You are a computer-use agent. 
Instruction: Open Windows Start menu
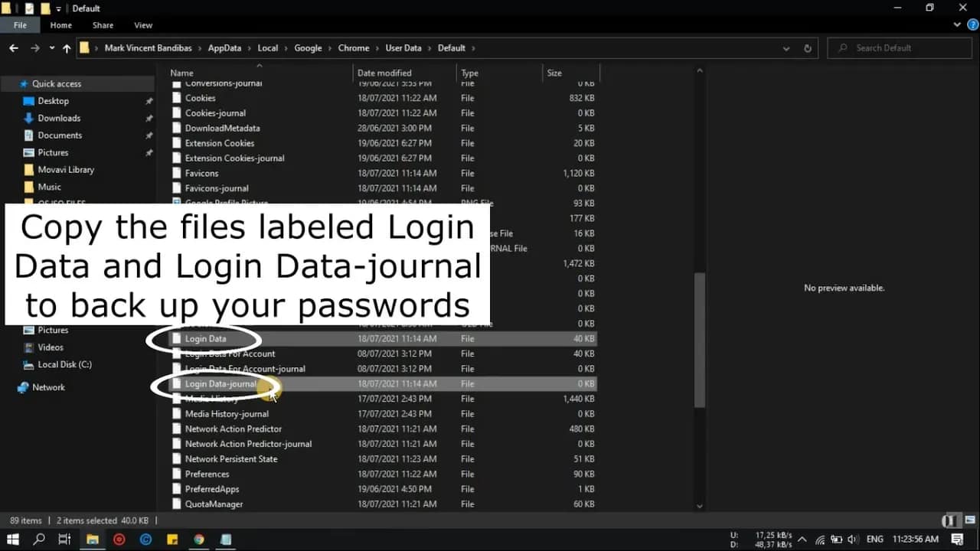tap(13, 540)
